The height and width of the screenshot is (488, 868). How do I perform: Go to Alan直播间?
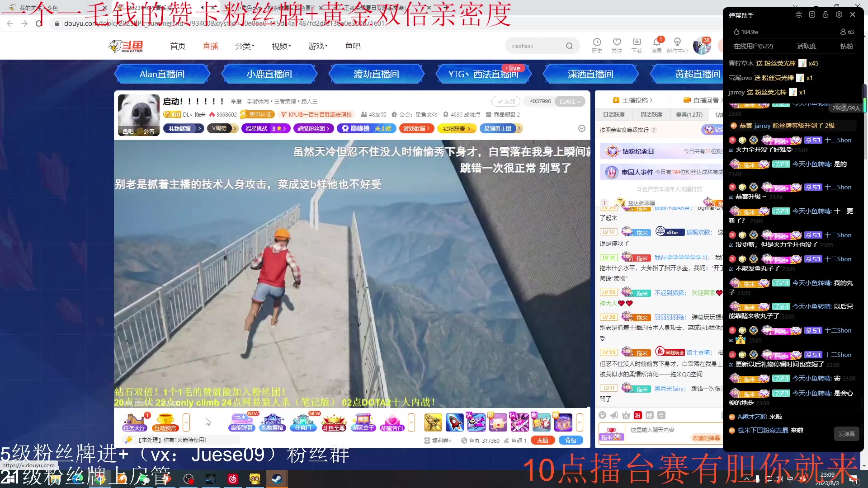(162, 74)
